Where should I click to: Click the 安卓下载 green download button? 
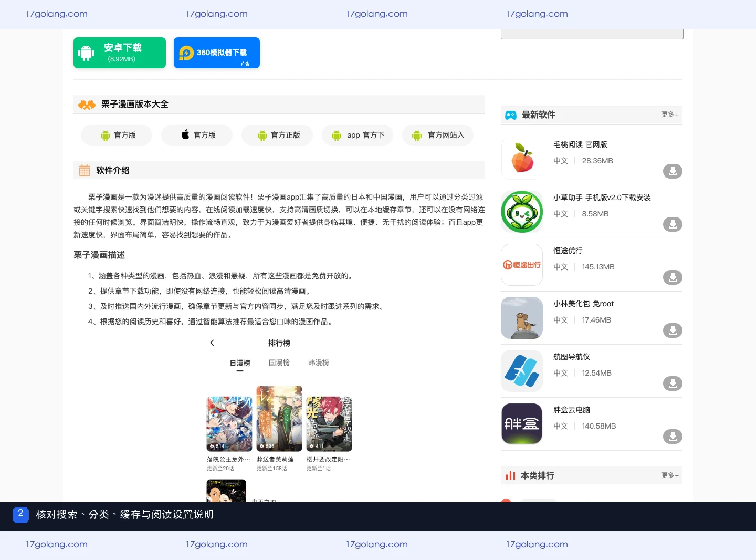click(120, 53)
